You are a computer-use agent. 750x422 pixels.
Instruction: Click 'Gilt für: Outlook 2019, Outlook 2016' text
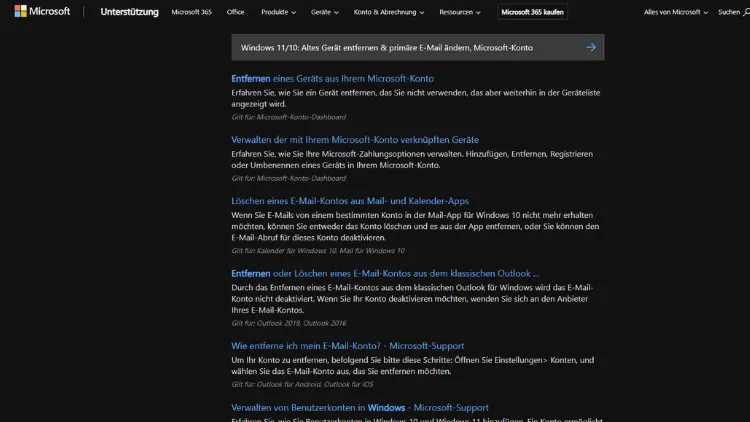coord(288,323)
